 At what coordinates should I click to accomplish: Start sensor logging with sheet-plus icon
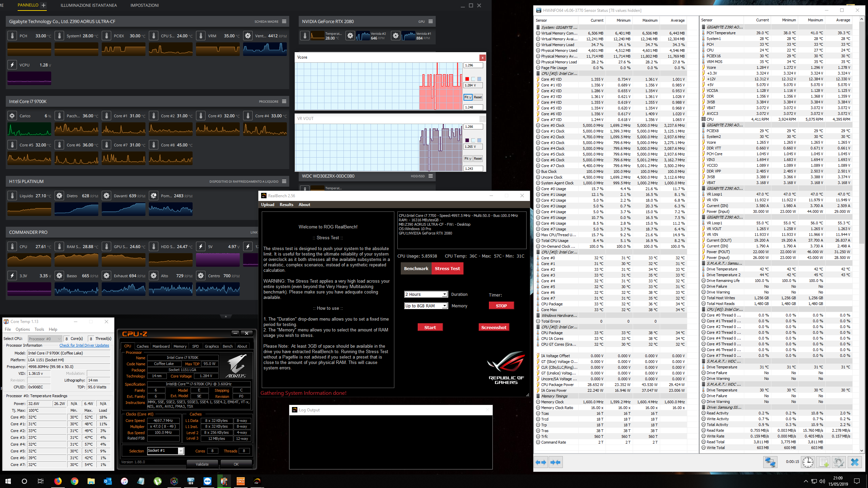pos(823,462)
